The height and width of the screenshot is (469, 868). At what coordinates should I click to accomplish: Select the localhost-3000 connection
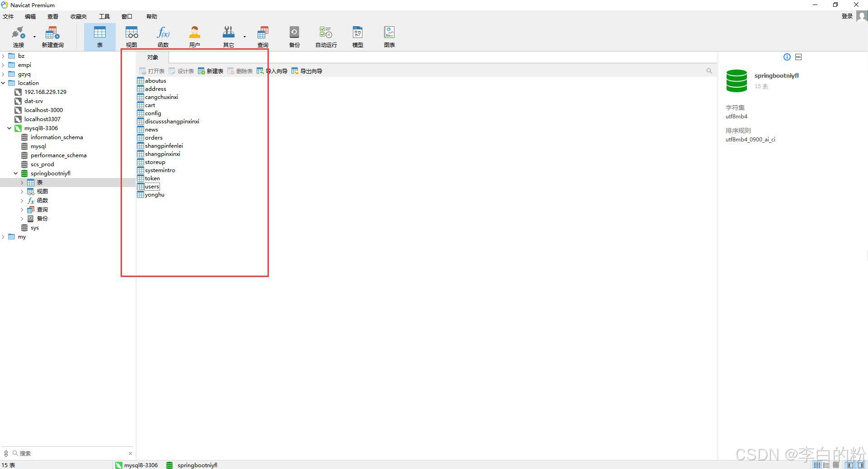point(43,110)
